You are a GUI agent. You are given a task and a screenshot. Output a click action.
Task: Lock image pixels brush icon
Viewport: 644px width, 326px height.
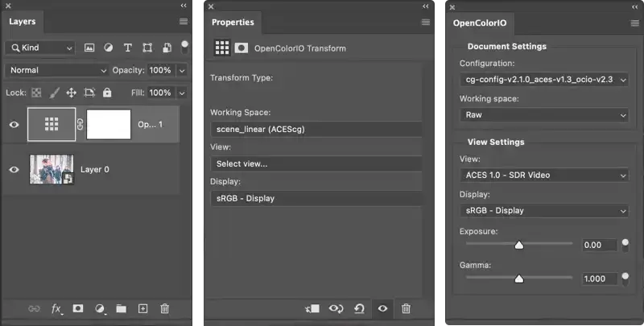(54, 93)
